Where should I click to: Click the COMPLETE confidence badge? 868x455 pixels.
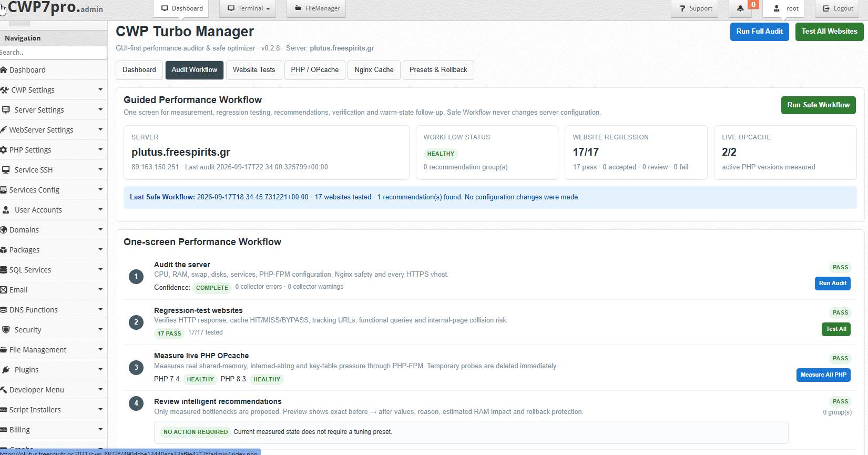[x=212, y=288]
